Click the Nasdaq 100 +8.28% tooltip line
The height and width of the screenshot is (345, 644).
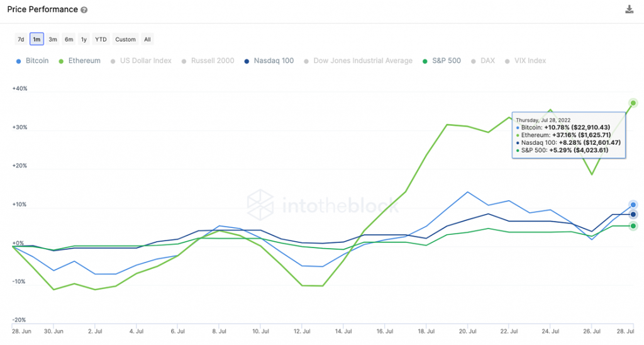(x=569, y=143)
